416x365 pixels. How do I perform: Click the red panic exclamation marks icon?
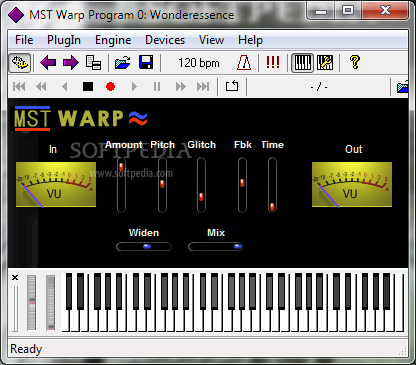[273, 62]
